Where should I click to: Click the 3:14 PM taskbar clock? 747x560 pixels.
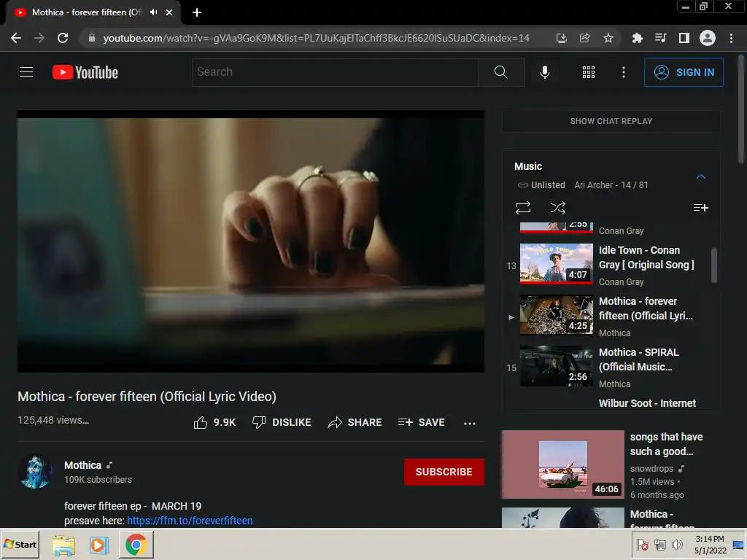point(709,545)
